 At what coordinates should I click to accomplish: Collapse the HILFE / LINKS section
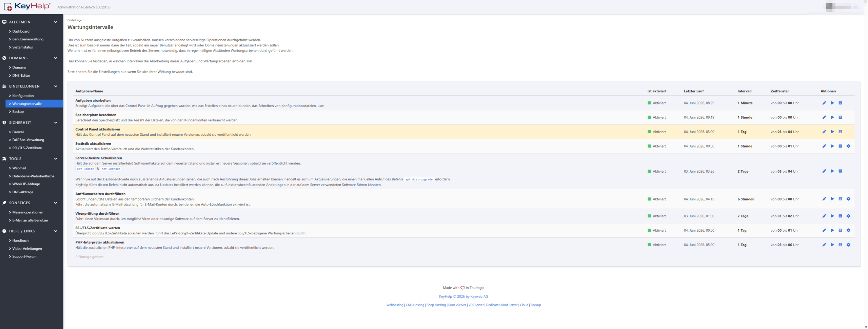click(x=56, y=231)
